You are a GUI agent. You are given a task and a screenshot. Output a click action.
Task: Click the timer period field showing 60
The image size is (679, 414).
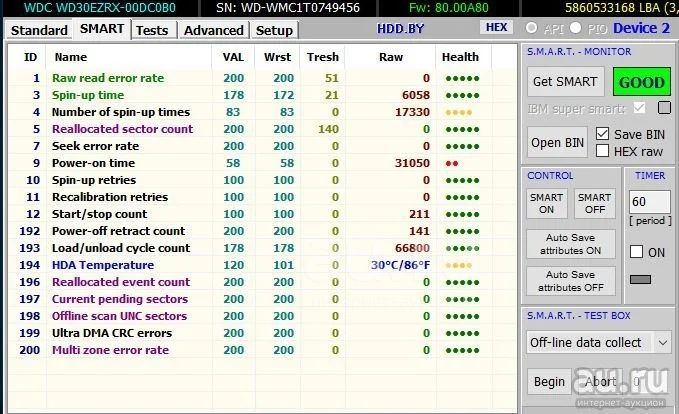(650, 202)
